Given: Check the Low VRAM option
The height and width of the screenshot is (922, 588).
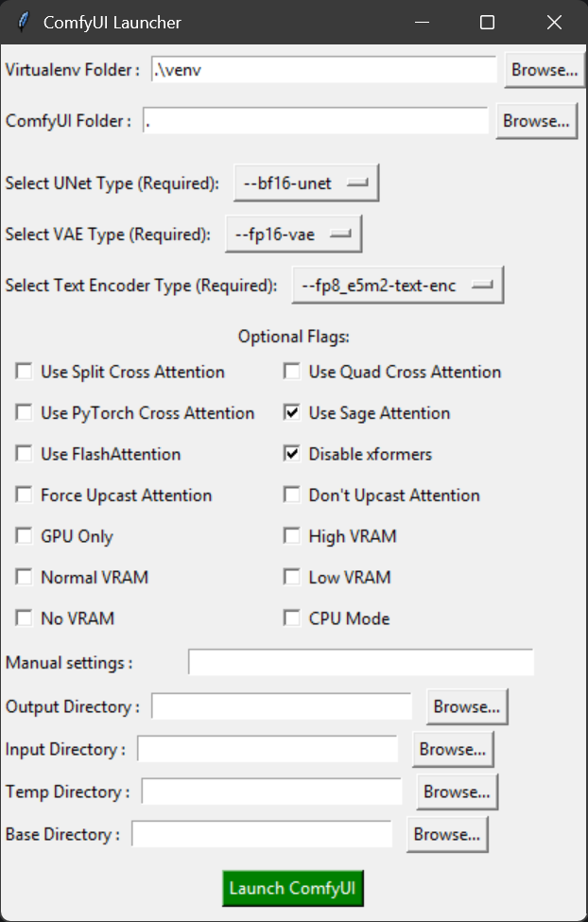Looking at the screenshot, I should coord(292,577).
